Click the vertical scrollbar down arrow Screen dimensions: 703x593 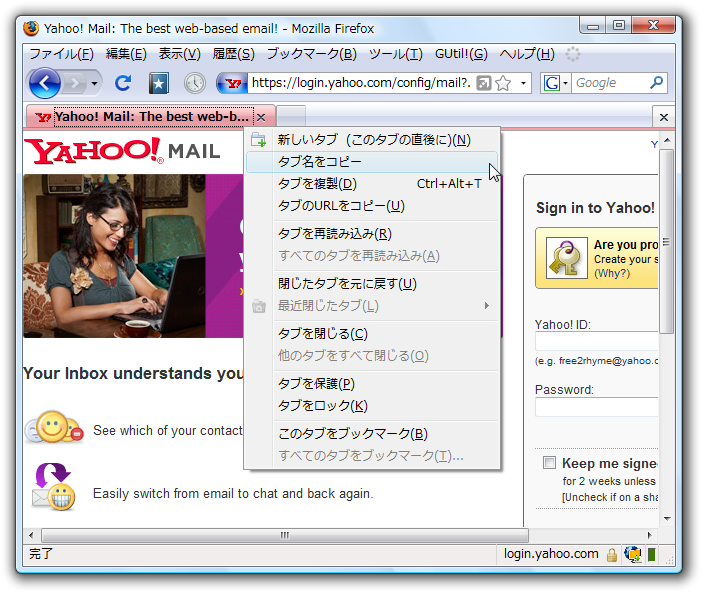tap(667, 519)
